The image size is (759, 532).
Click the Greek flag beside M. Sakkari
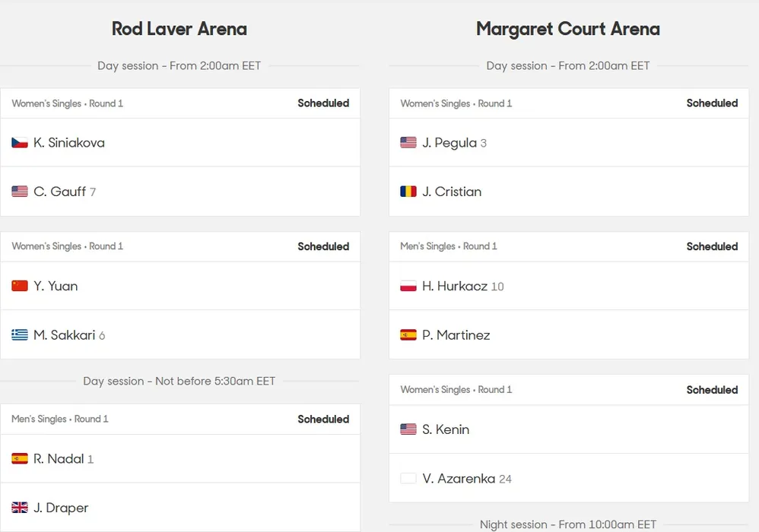[x=20, y=335]
